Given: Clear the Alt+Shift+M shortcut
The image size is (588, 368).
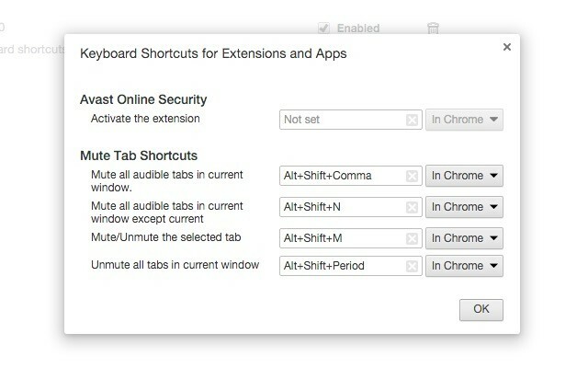Looking at the screenshot, I should pyautogui.click(x=412, y=238).
